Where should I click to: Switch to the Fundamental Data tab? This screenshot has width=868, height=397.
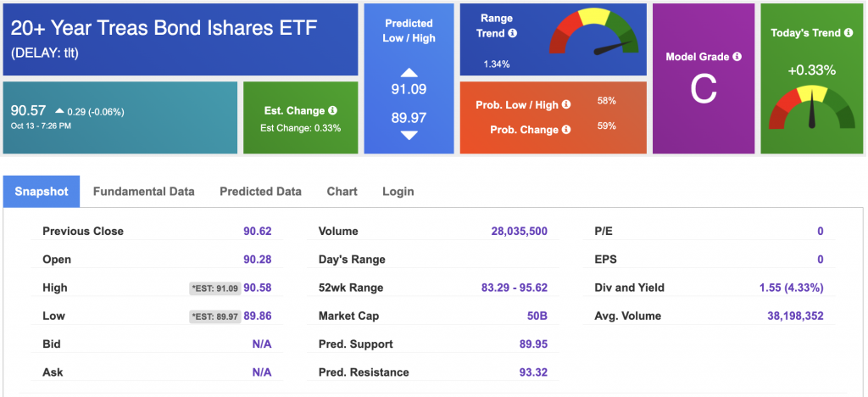point(143,192)
